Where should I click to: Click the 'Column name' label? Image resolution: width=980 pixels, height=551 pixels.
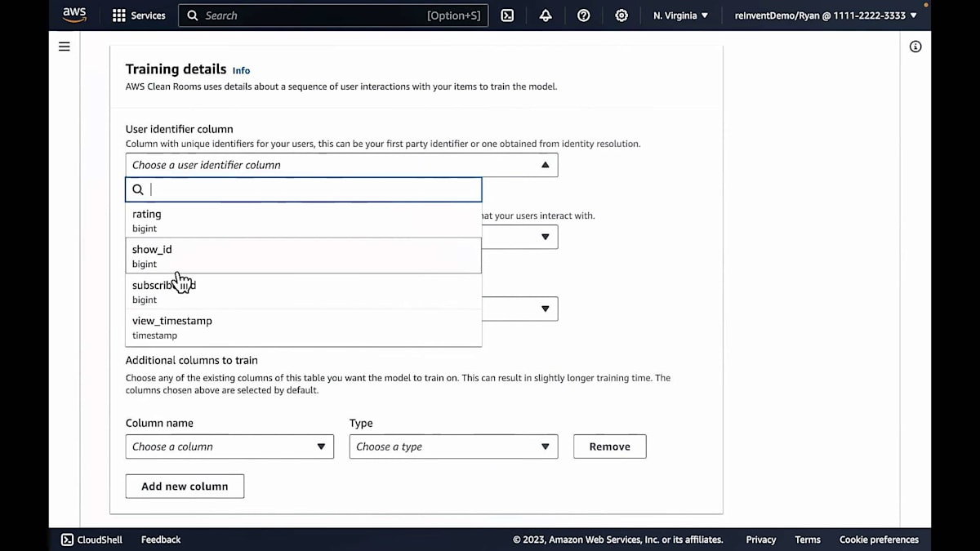click(x=159, y=423)
